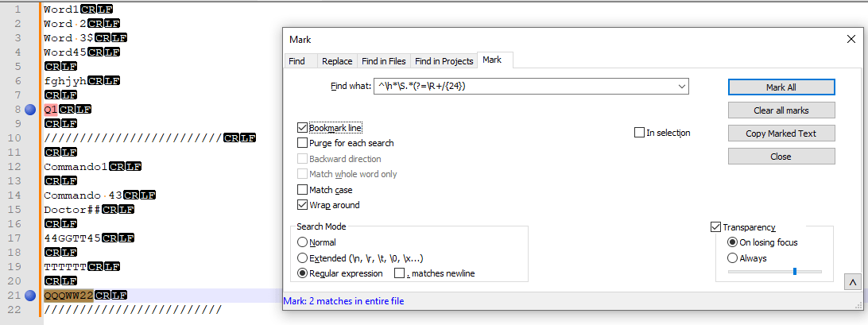Click the bookmark icon on line 8
This screenshot has height=325, width=868.
[x=30, y=110]
